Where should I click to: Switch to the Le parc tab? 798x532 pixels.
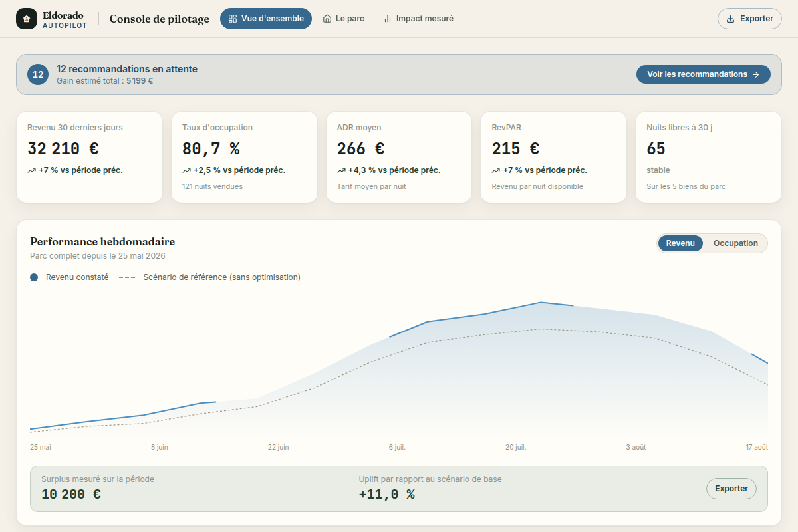point(343,19)
